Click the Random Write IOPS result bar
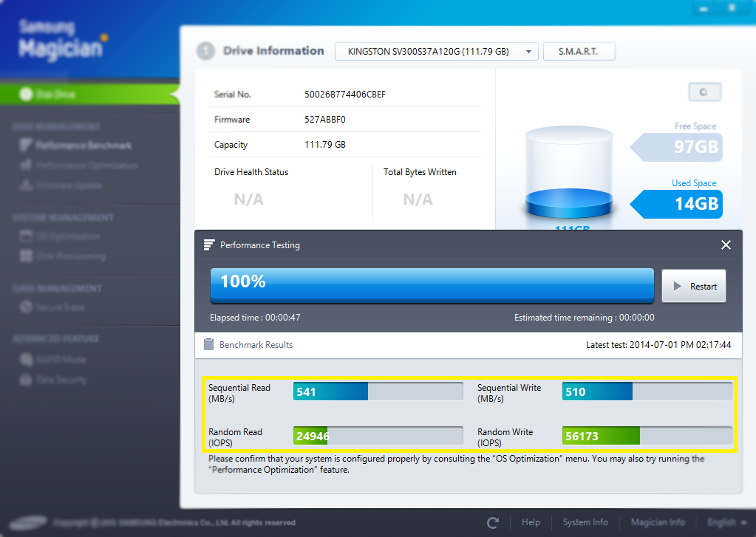Image resolution: width=756 pixels, height=537 pixels. click(x=647, y=436)
